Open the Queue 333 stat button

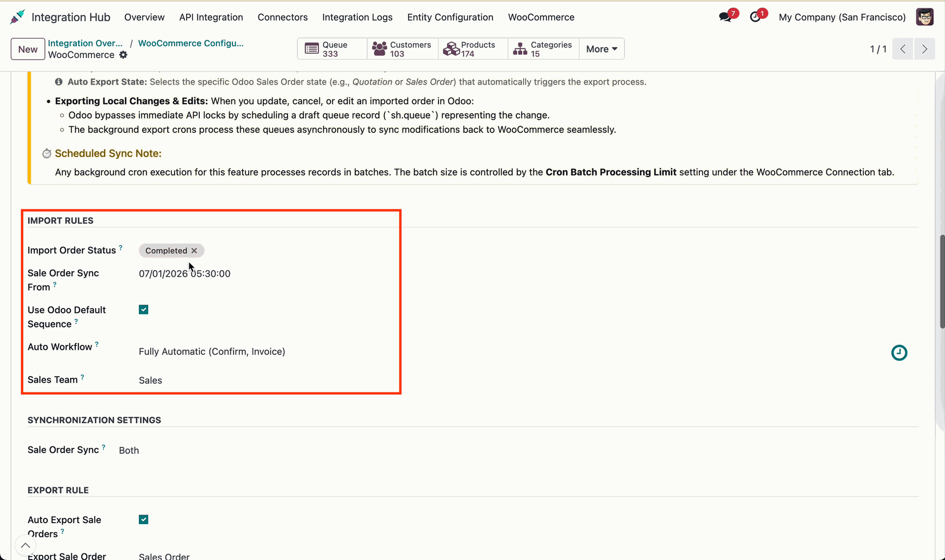pyautogui.click(x=333, y=49)
